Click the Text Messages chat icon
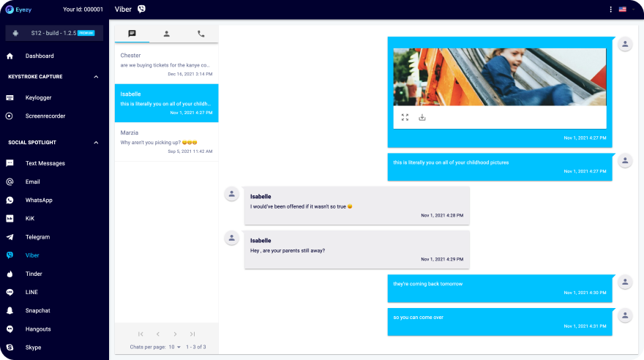This screenshot has width=644, height=360. (x=10, y=163)
